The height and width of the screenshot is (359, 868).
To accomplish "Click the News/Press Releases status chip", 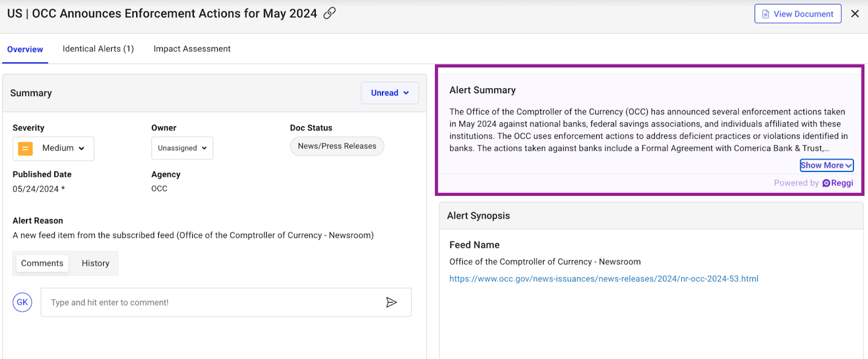I will click(x=337, y=146).
